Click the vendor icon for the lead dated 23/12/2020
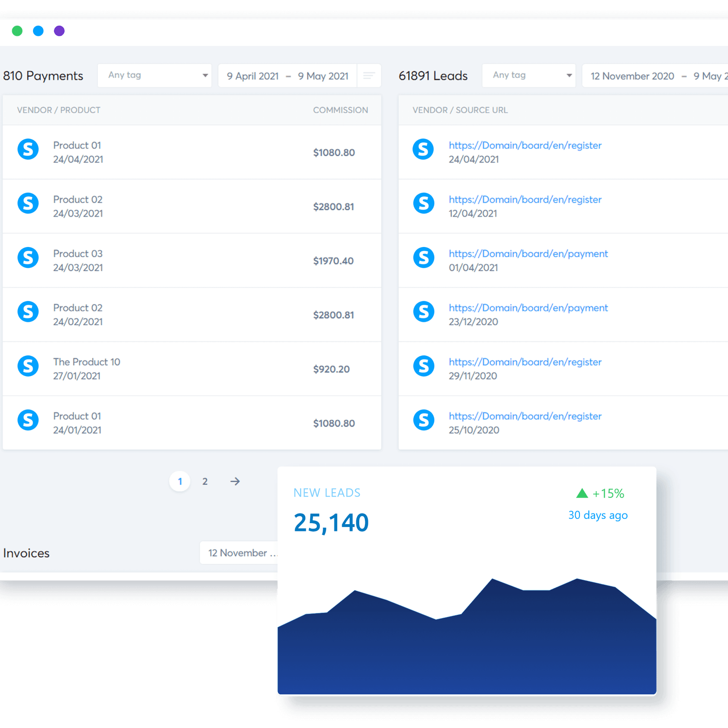Image resolution: width=728 pixels, height=728 pixels. tap(423, 311)
